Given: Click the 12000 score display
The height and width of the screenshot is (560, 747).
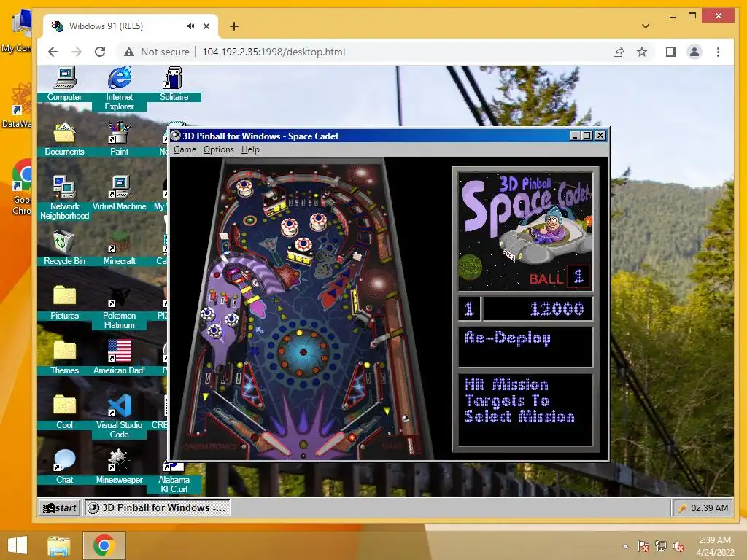Looking at the screenshot, I should (x=538, y=309).
